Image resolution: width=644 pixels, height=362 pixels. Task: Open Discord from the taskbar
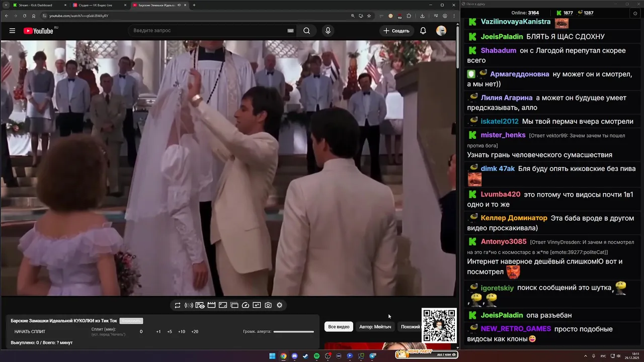(x=294, y=356)
